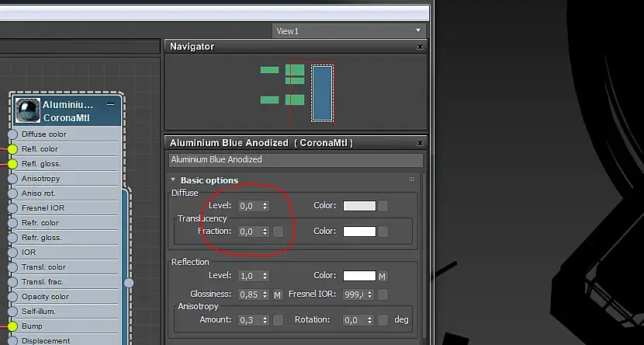Click the blue material node in Navigator
This screenshot has height=345, width=644.
click(322, 93)
